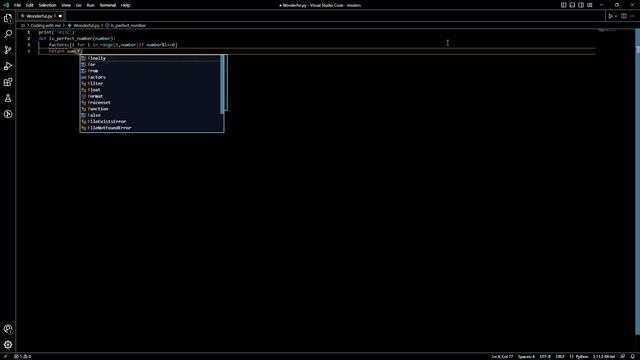Open the Source Control view
Screen dimensions: 640x360
[8, 50]
